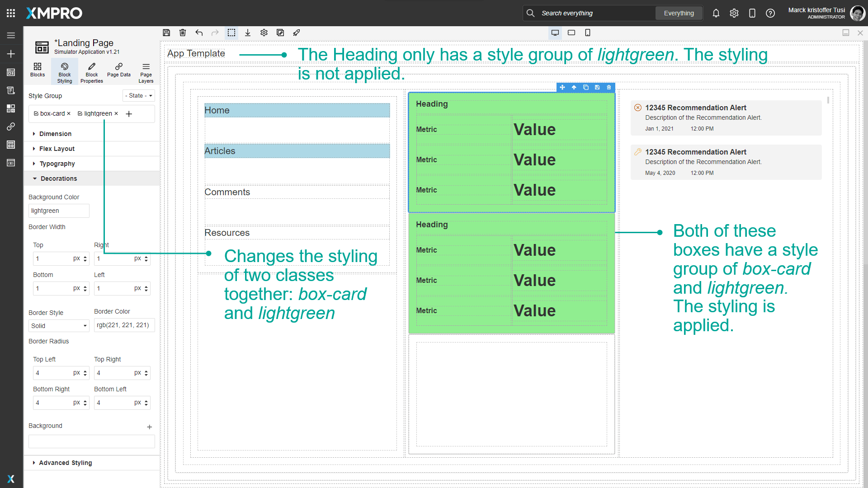
Task: Click the Top Left radius input
Action: (x=52, y=373)
